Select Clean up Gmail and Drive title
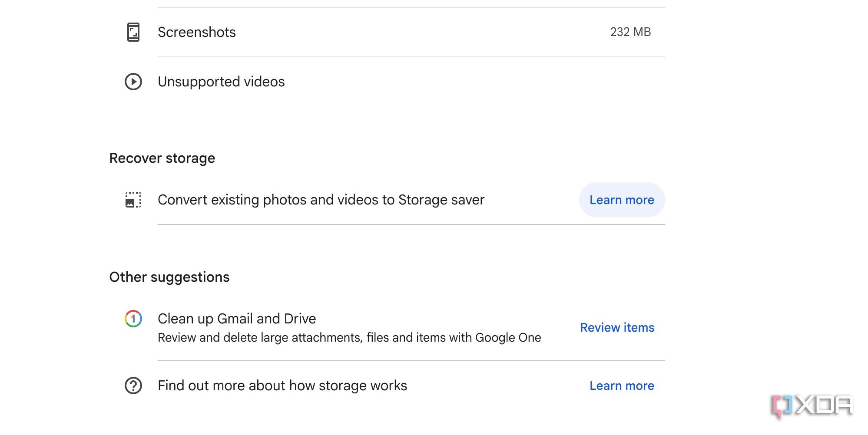This screenshot has width=868, height=435. click(237, 319)
